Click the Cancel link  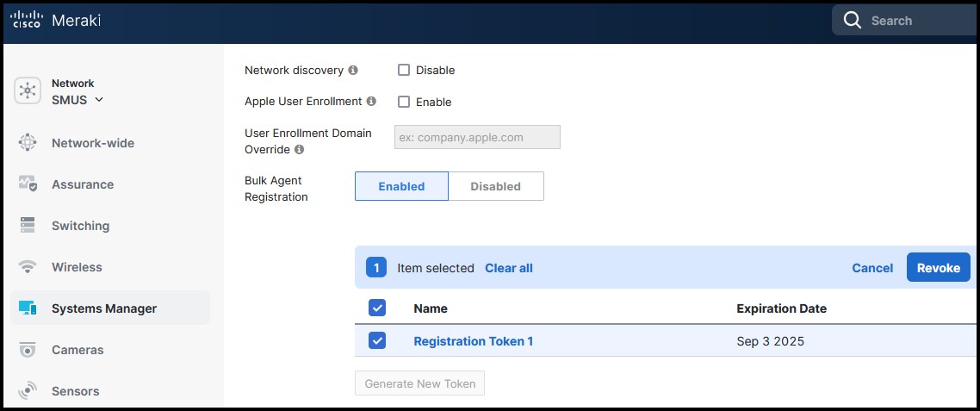tap(871, 268)
